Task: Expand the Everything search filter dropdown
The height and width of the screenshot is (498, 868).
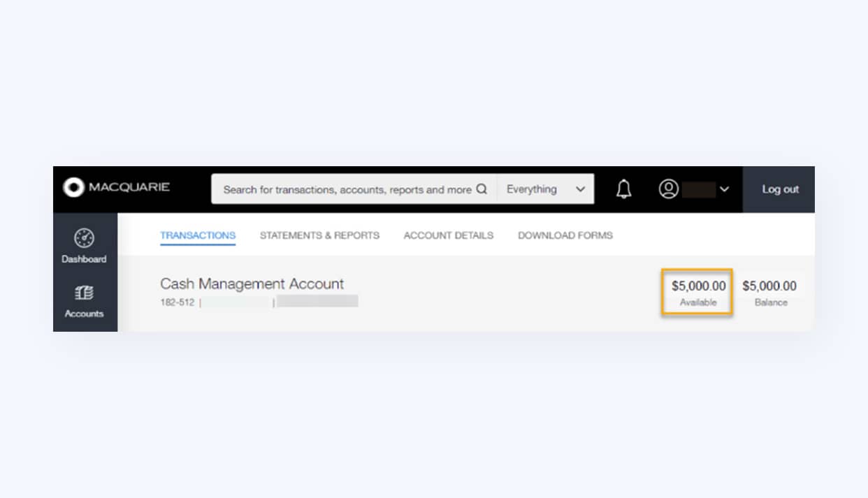Action: (x=546, y=189)
